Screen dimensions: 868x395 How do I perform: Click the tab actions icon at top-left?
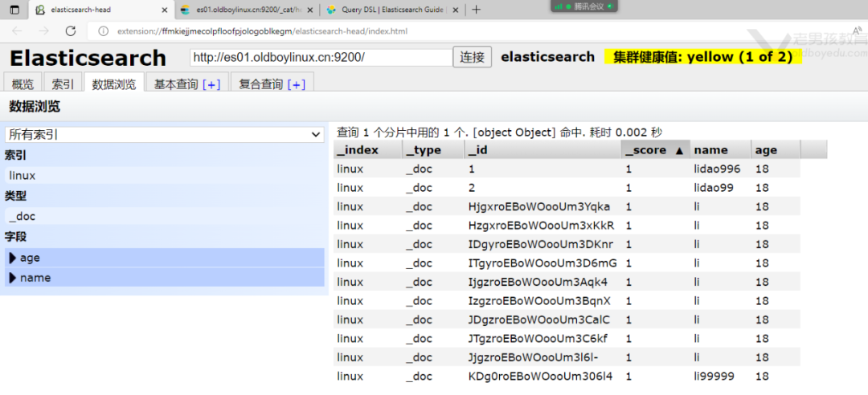pos(14,10)
